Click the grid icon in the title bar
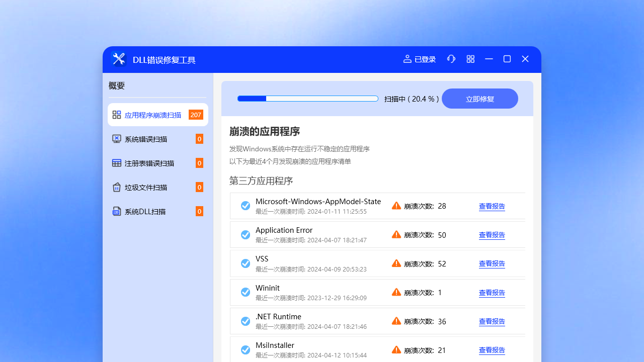Image resolution: width=644 pixels, height=362 pixels. pos(470,59)
